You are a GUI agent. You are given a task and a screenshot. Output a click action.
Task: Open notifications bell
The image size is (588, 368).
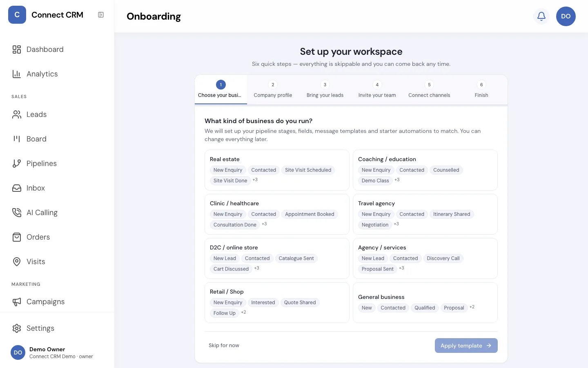(x=541, y=16)
